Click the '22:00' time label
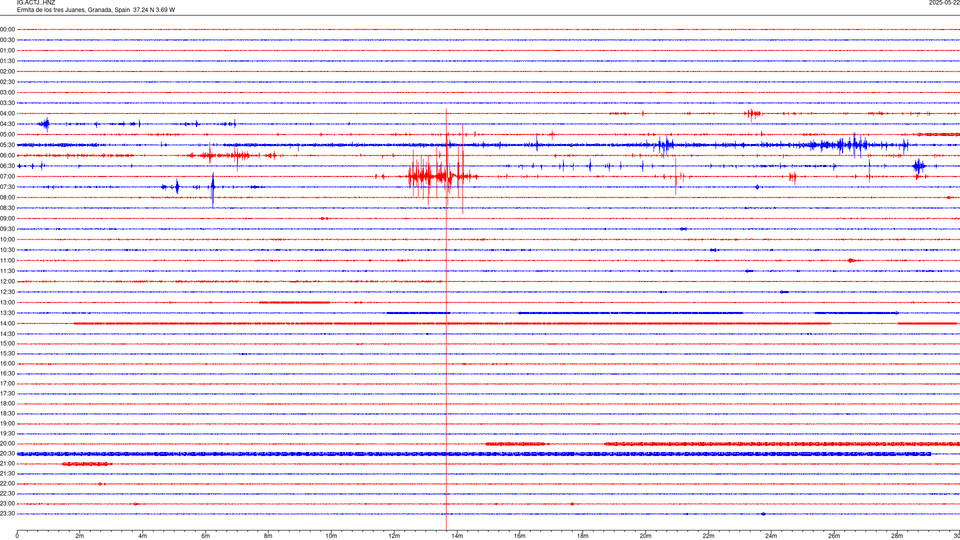Image resolution: width=960 pixels, height=540 pixels. (7, 484)
